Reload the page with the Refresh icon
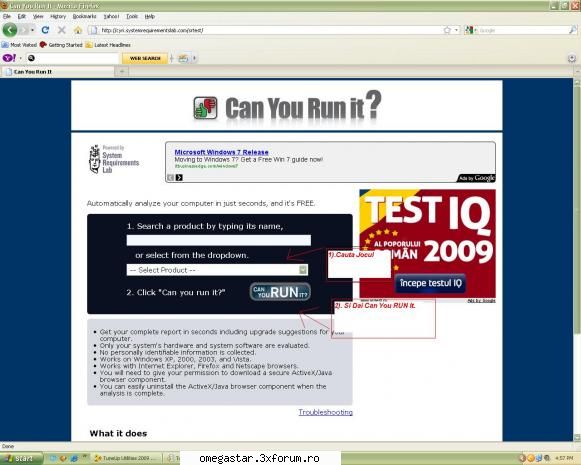The width and height of the screenshot is (581, 465). pyautogui.click(x=45, y=30)
